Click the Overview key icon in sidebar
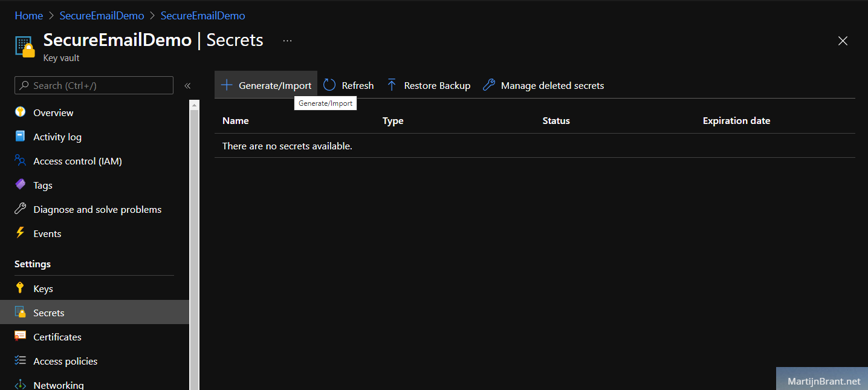Image resolution: width=868 pixels, height=390 pixels. click(21, 112)
